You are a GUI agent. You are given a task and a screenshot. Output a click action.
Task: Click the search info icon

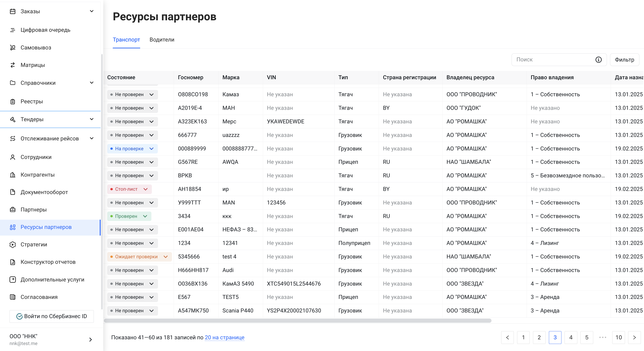coord(598,60)
